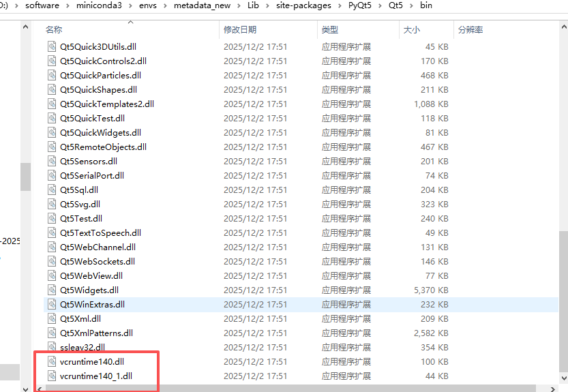Expand the chevron after metadata_new in path

(239, 6)
